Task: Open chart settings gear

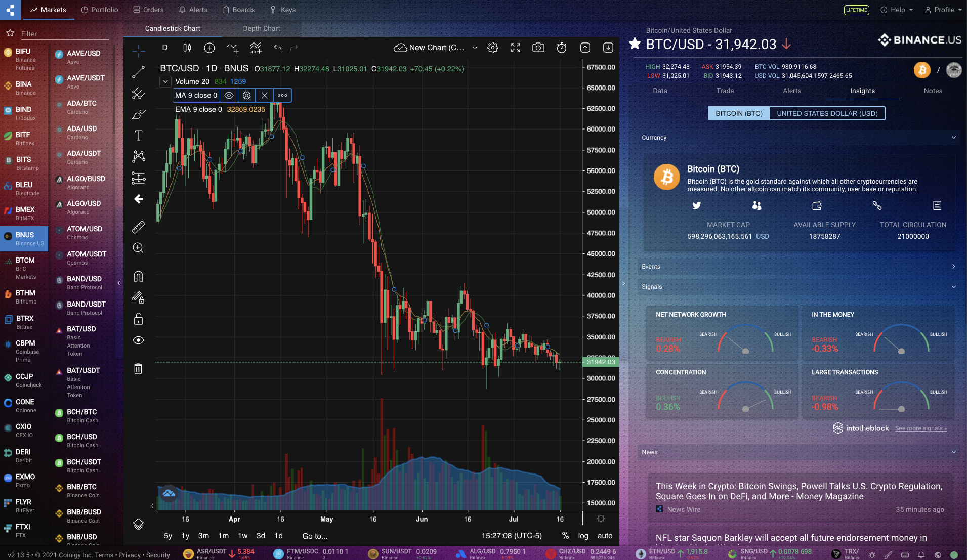Action: click(492, 48)
